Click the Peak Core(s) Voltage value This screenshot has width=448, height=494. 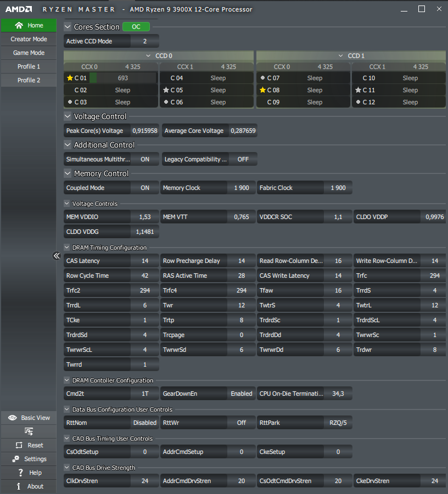tap(145, 131)
